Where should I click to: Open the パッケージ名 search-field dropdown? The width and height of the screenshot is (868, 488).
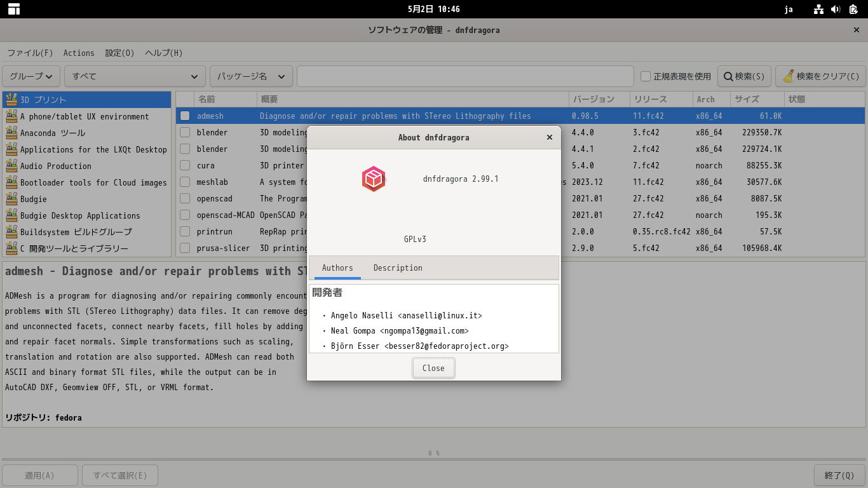point(251,76)
